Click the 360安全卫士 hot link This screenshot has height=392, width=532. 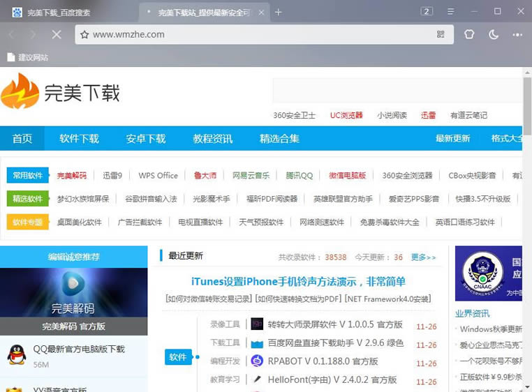click(294, 115)
